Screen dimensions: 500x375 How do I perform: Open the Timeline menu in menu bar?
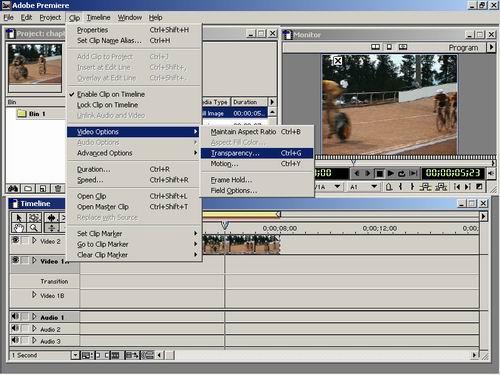[98, 17]
